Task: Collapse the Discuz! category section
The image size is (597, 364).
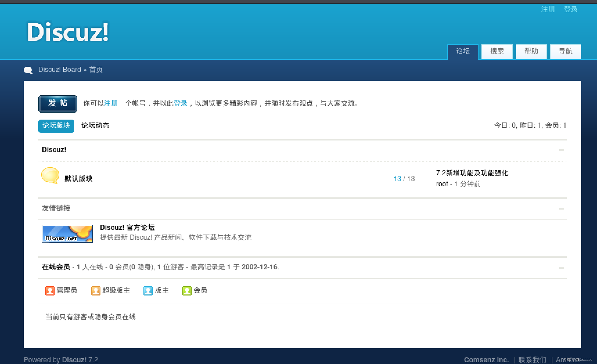Action: [x=561, y=150]
